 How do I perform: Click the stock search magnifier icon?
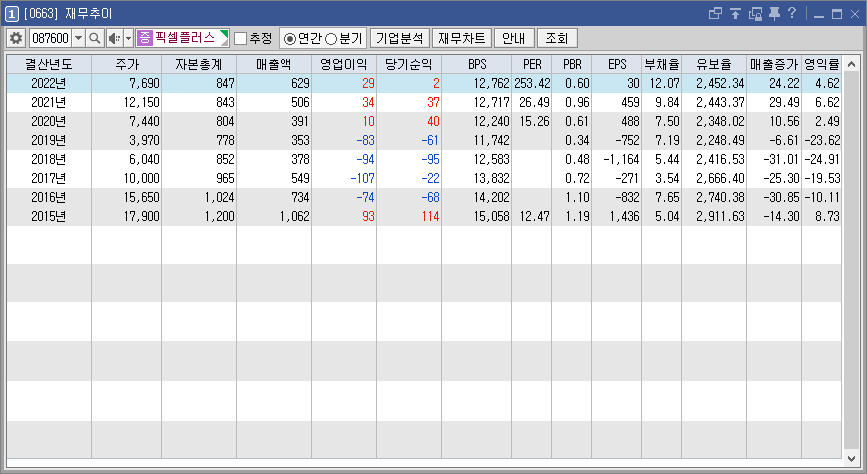95,38
